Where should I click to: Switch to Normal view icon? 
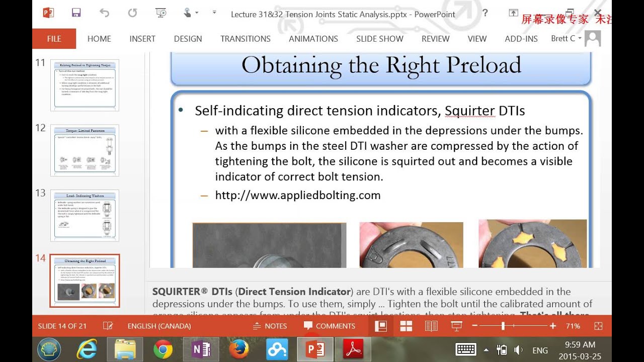coord(381,326)
